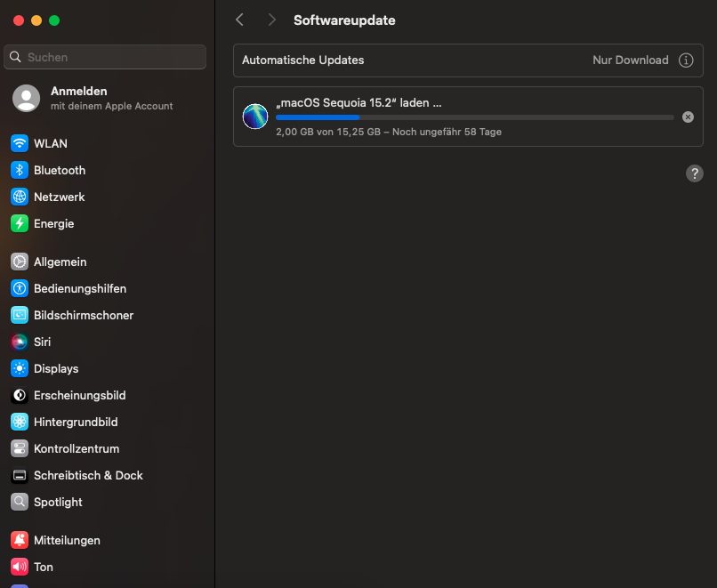The width and height of the screenshot is (717, 588).
Task: Click the Apple Account avatar icon
Action: coord(26,99)
